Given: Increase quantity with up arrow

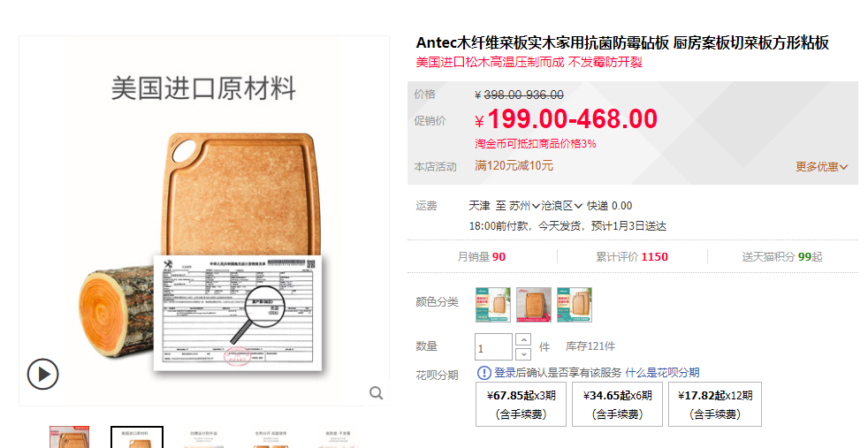Looking at the screenshot, I should coord(523,339).
